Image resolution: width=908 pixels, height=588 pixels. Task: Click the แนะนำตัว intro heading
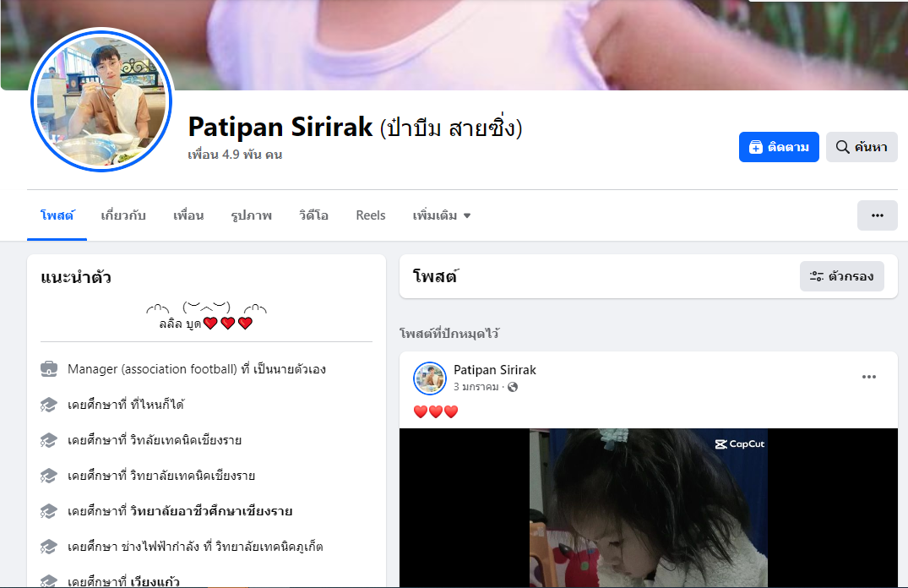[x=76, y=277]
